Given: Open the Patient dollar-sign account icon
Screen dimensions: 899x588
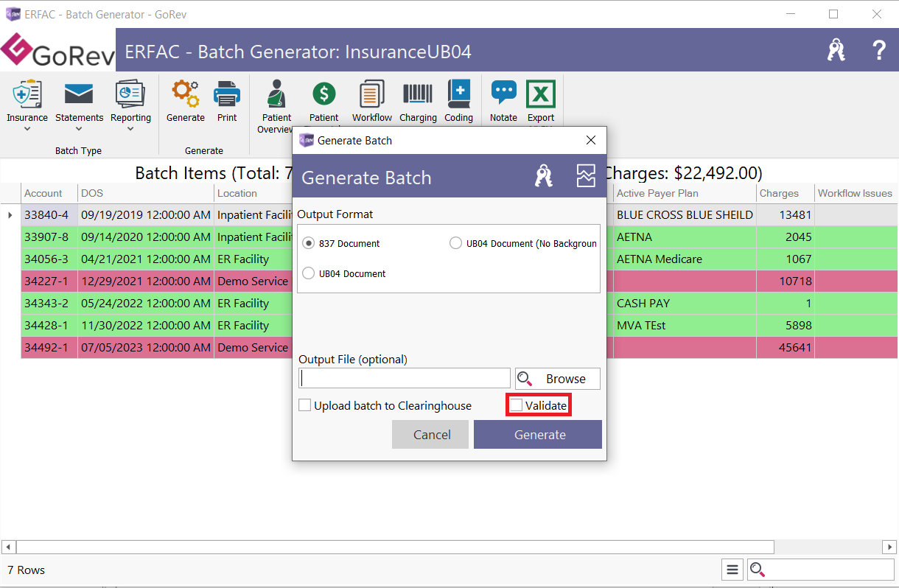Looking at the screenshot, I should tap(323, 94).
